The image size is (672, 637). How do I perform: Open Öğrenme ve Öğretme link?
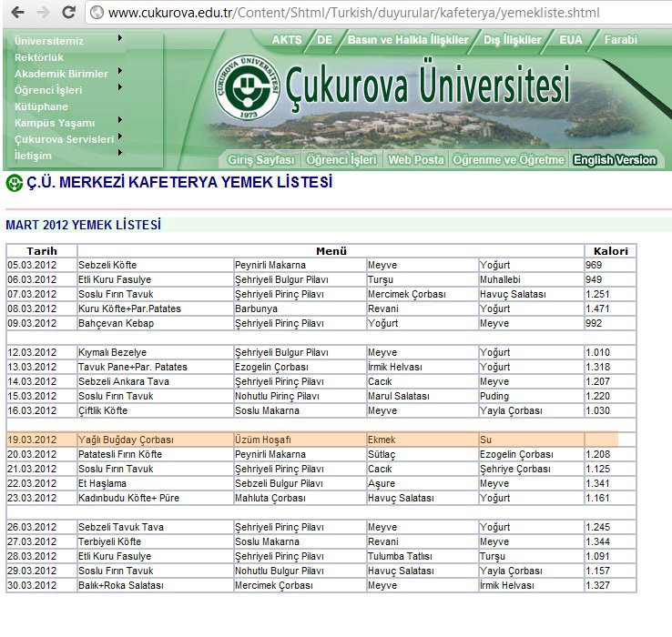pyautogui.click(x=509, y=160)
